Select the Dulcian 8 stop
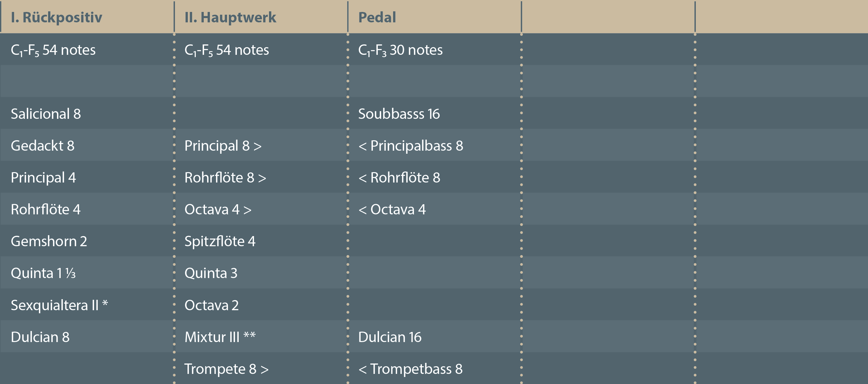 (x=40, y=337)
